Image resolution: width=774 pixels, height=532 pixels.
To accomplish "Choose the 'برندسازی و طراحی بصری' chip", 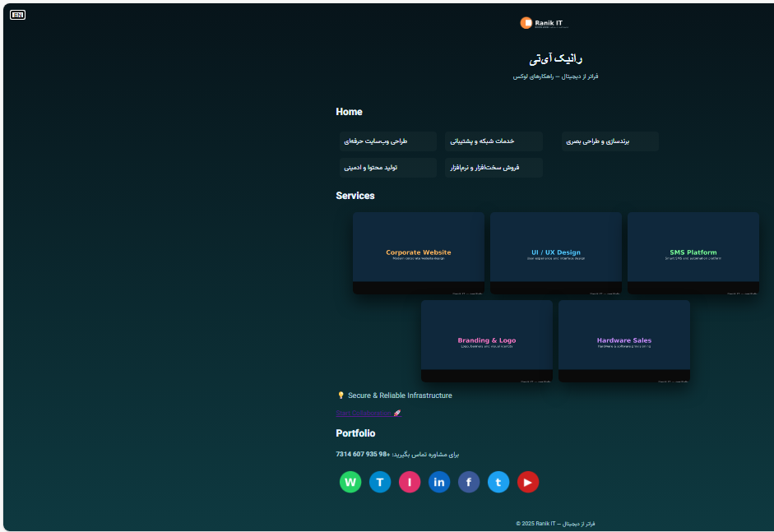I will [609, 141].
